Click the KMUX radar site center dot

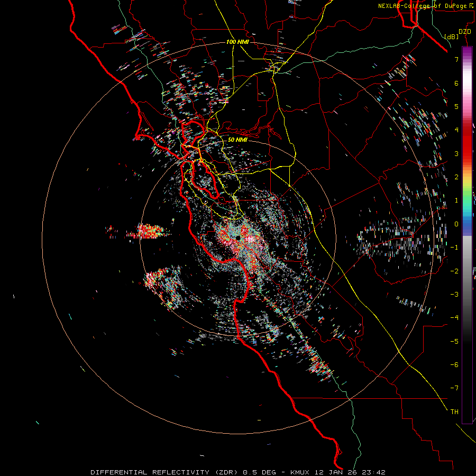pyautogui.click(x=238, y=237)
